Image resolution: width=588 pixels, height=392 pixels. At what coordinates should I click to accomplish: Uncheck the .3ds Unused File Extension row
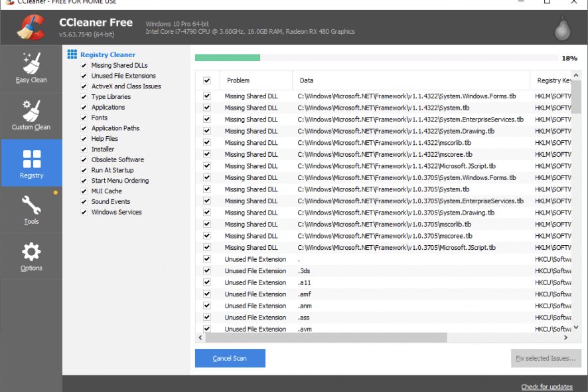pos(207,270)
